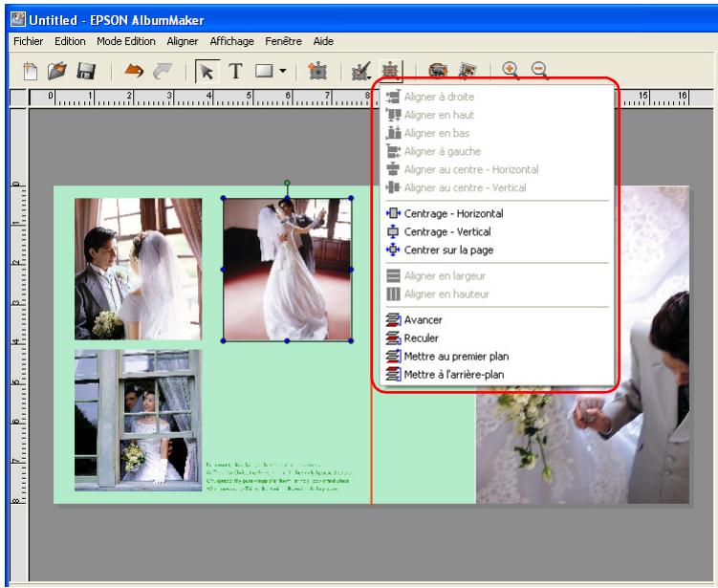Viewport: 718px width, 588px height.
Task: Choose Mettre à l'arrière-plan
Action: [x=497, y=375]
